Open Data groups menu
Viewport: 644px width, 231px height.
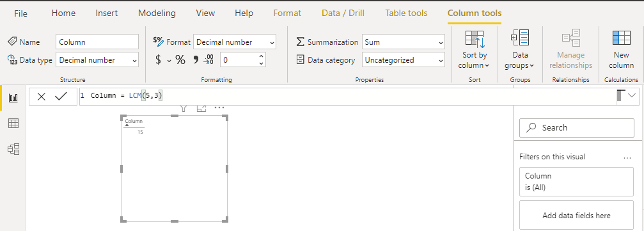click(520, 49)
